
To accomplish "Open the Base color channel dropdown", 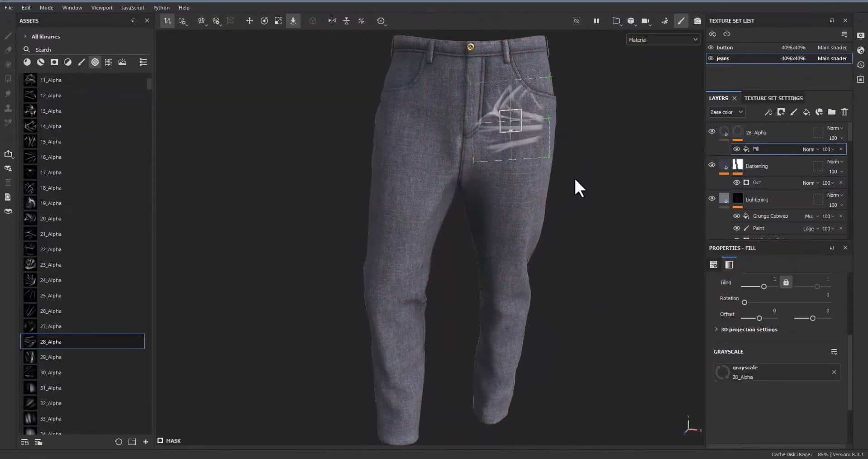I will tap(726, 112).
